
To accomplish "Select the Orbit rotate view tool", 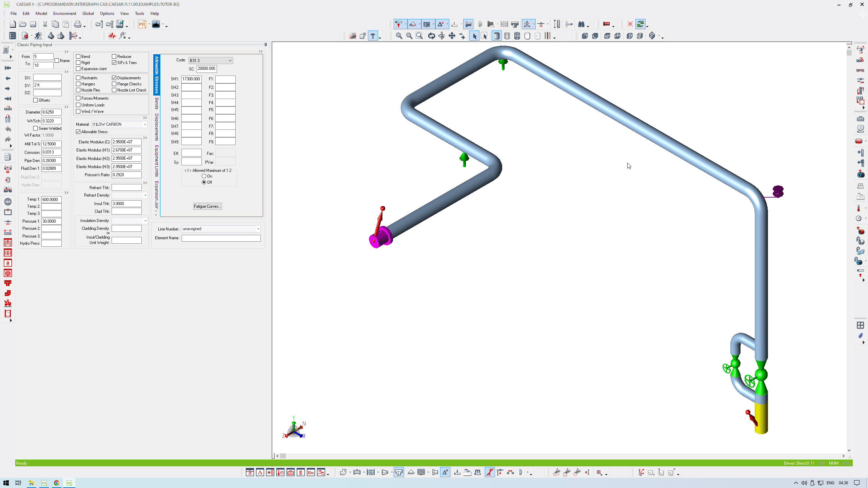I will (431, 36).
